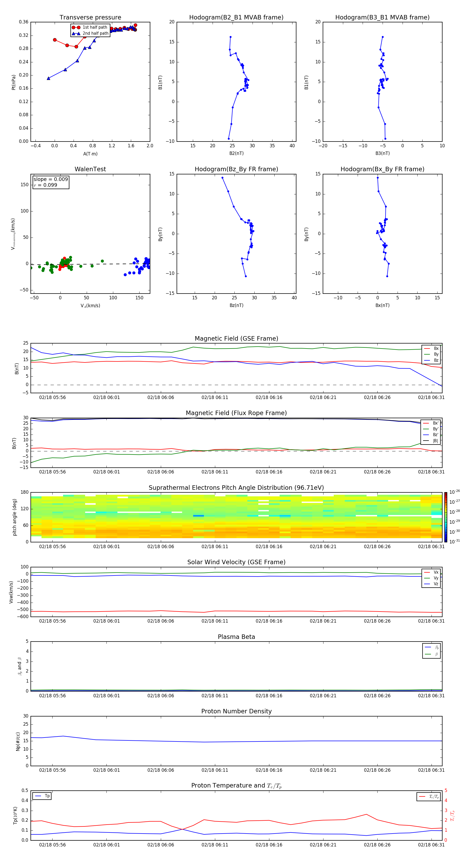Click 'Magnetic Field (Flux Rope Frame)' title
Image resolution: width=473 pixels, height=868 pixels.
pyautogui.click(x=236, y=413)
